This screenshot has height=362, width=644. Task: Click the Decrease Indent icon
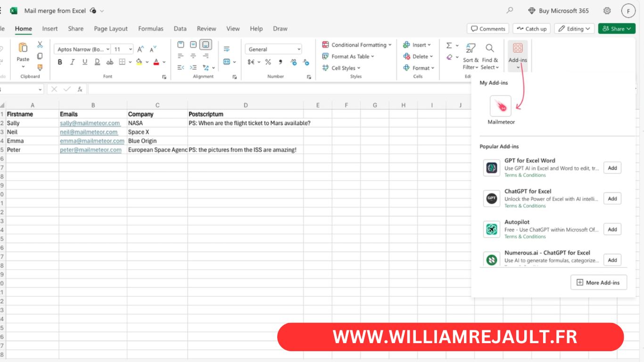coord(181,67)
